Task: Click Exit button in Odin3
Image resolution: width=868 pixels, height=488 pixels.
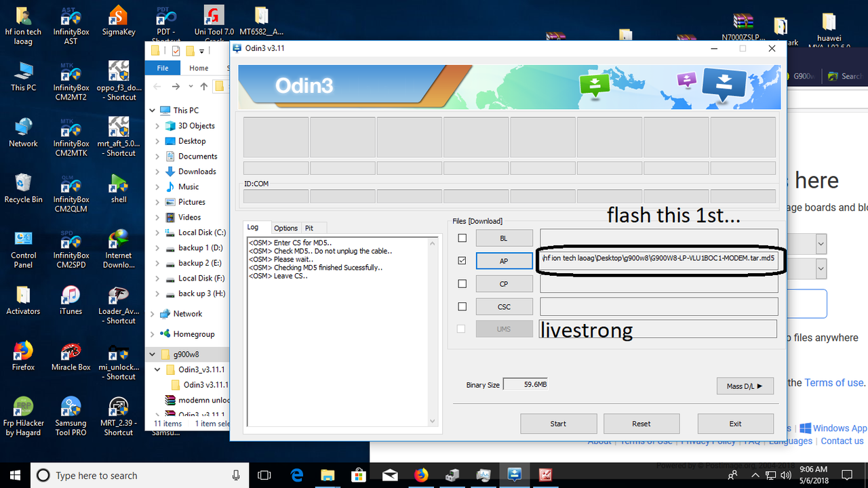Action: pyautogui.click(x=735, y=424)
